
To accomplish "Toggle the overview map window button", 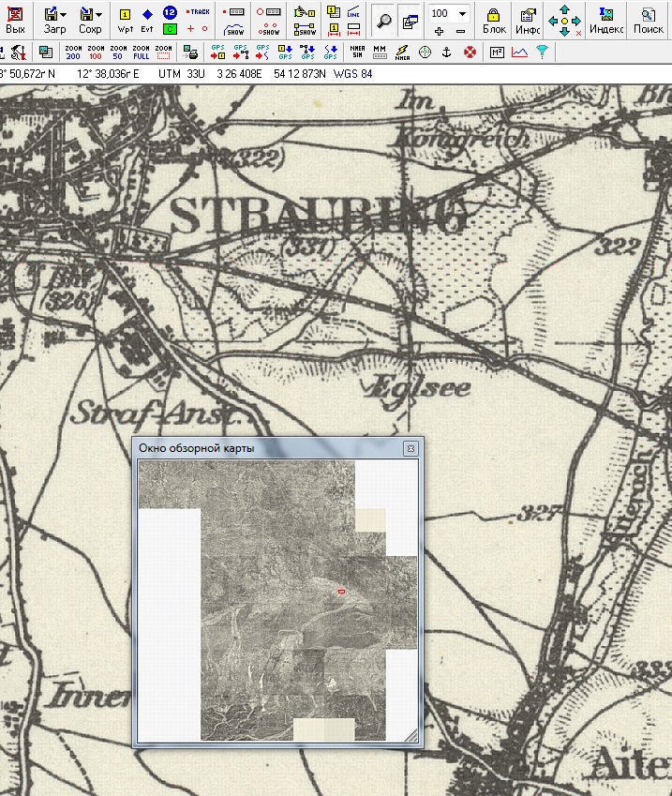I will click(x=409, y=19).
